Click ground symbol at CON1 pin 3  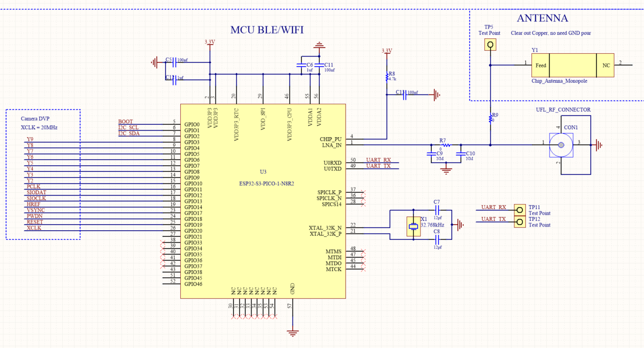tap(598, 145)
